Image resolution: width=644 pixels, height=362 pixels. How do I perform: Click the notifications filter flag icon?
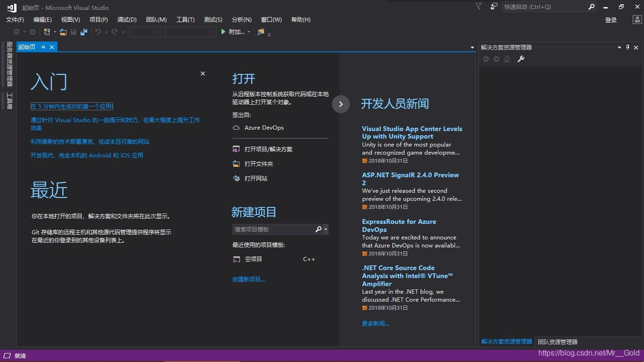(x=479, y=7)
